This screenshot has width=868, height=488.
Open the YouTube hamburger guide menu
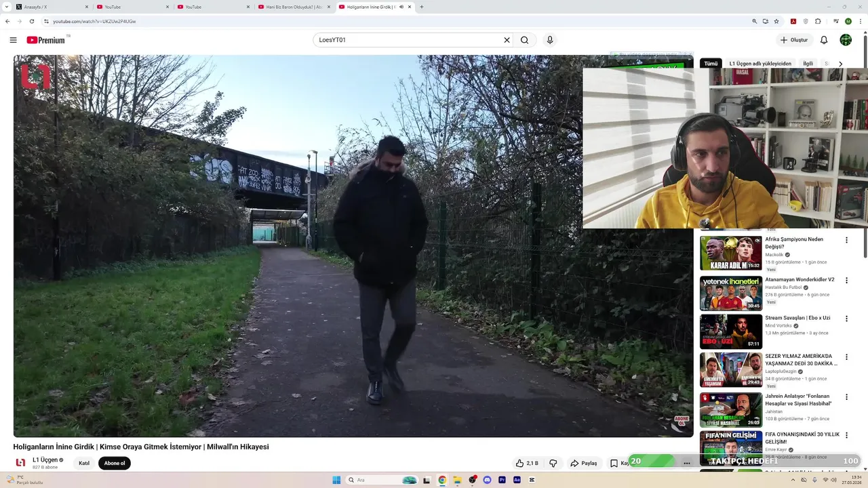pos(13,40)
